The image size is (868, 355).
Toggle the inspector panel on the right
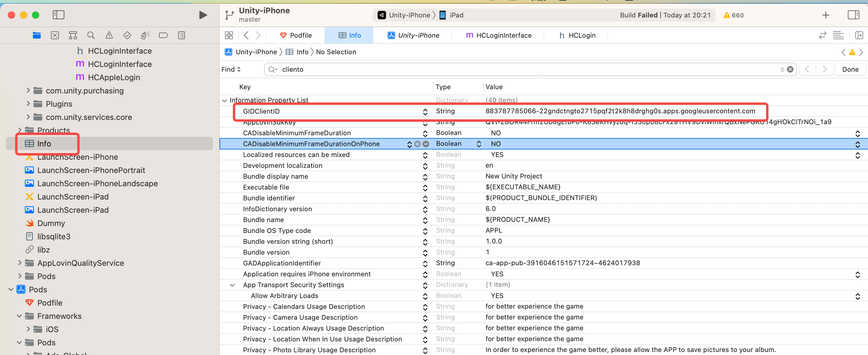coord(854,15)
